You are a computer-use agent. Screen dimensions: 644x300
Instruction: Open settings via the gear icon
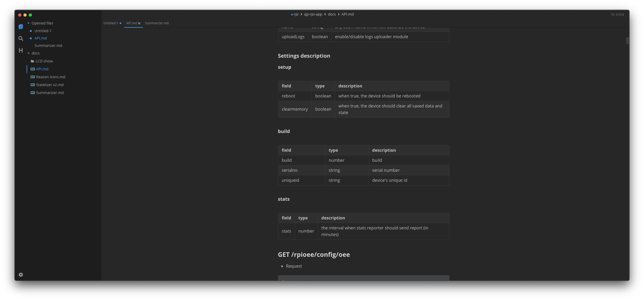21,274
